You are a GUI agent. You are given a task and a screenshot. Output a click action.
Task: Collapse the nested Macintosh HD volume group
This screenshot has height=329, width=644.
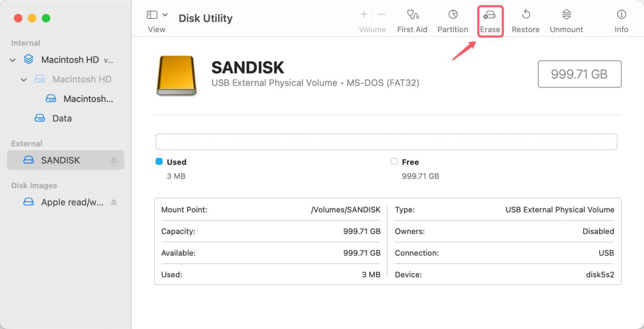24,79
